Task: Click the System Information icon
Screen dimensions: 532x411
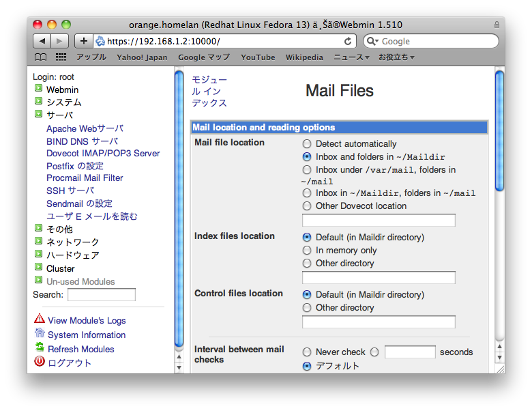Action: [40, 334]
